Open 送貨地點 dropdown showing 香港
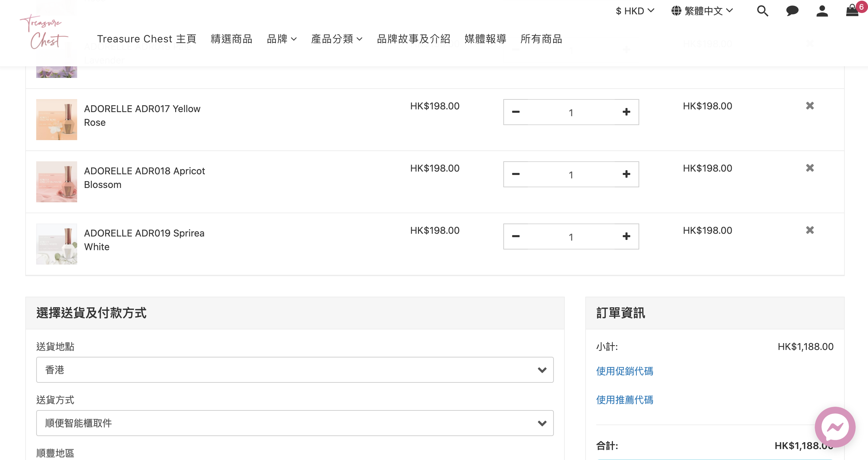 point(295,370)
